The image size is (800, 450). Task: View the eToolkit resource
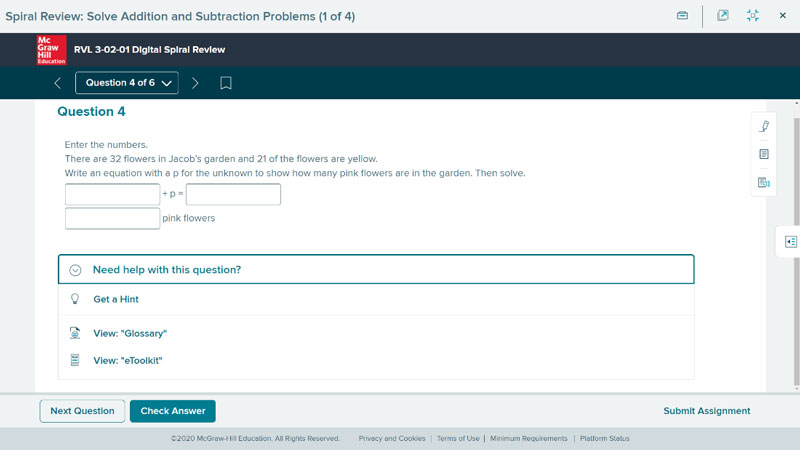tap(128, 361)
